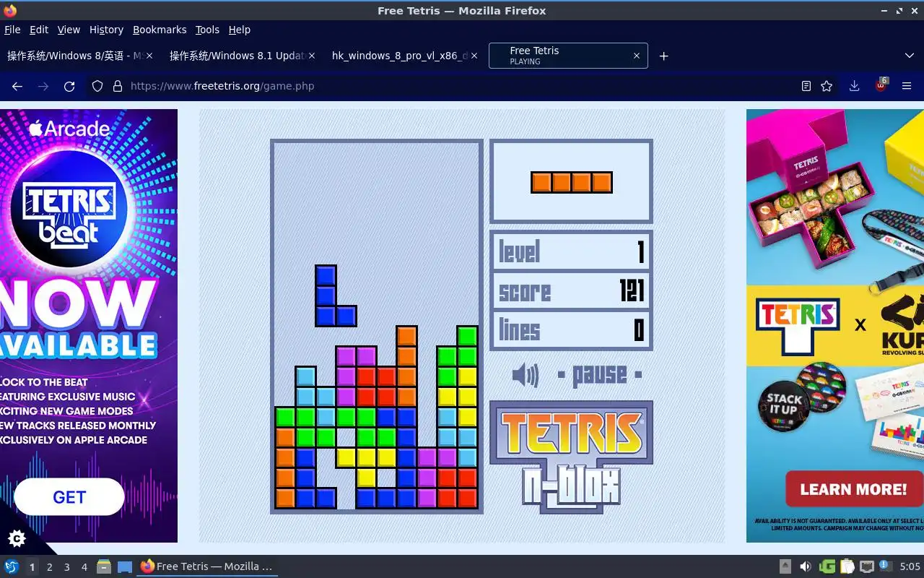Click the Tetris N-Blox logo
The image size is (924, 578).
[x=571, y=457]
